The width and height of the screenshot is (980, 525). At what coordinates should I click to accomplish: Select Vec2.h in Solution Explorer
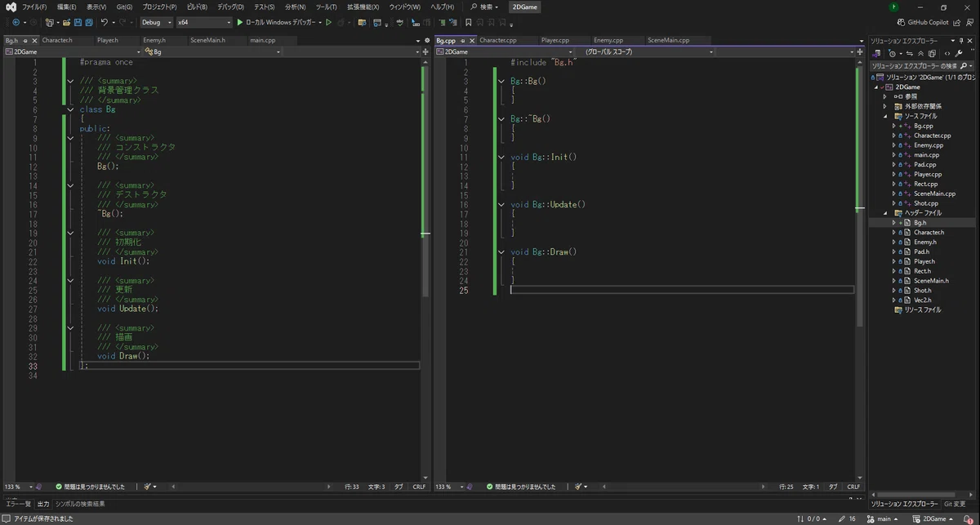pos(921,300)
